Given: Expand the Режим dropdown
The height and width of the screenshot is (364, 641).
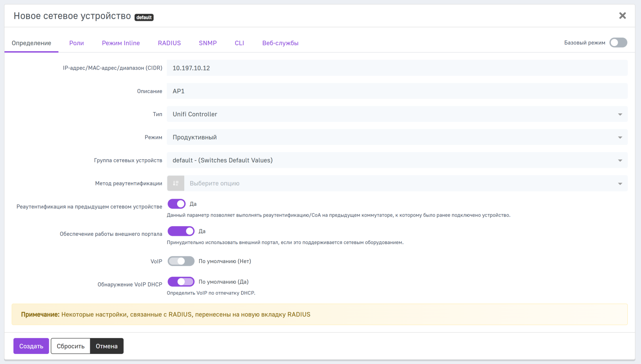Looking at the screenshot, I should click(397, 137).
